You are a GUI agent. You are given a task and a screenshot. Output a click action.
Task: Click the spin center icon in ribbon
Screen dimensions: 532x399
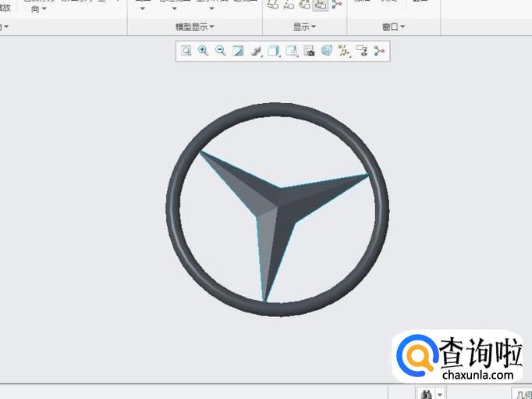[x=337, y=5]
